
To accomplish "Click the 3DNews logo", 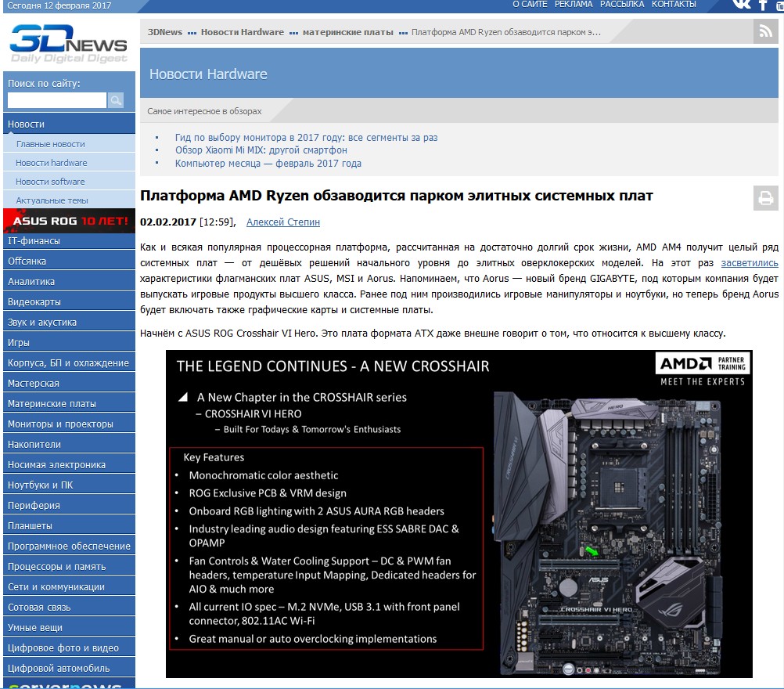I will (x=68, y=43).
